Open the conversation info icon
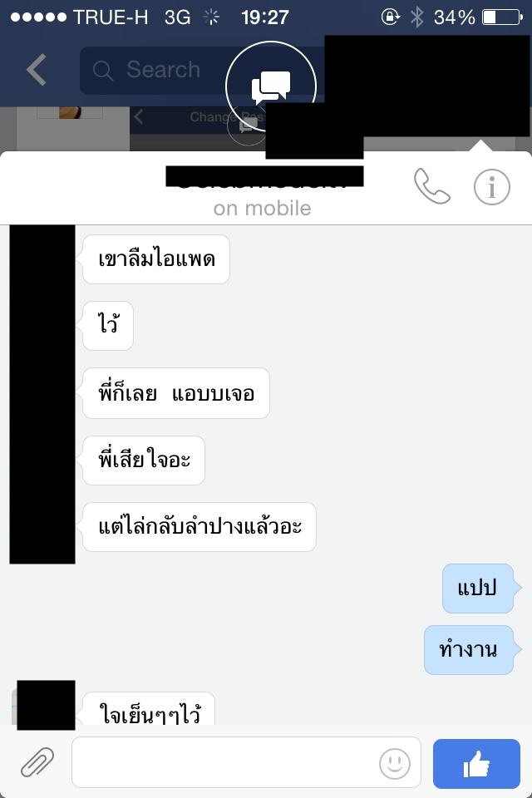This screenshot has height=798, width=532. click(491, 187)
